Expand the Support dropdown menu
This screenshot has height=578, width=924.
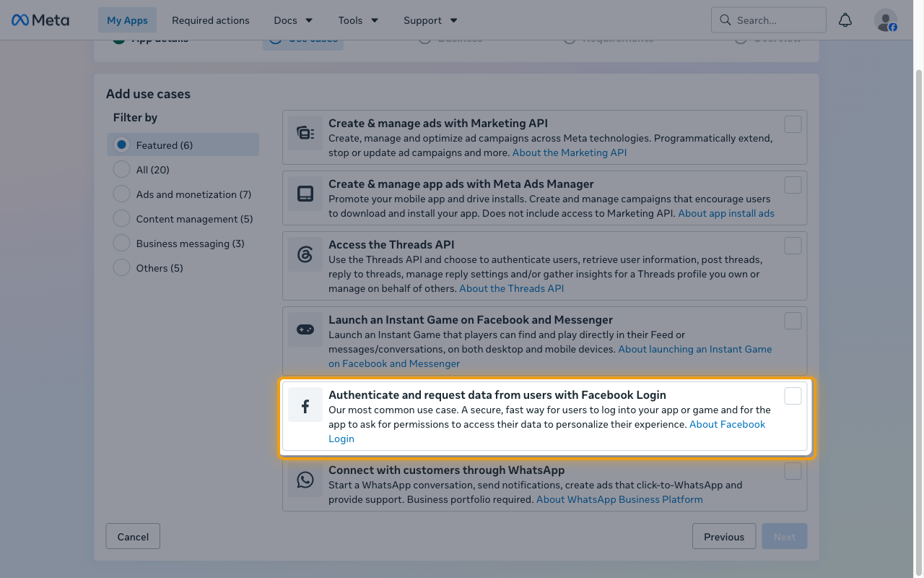(x=430, y=20)
